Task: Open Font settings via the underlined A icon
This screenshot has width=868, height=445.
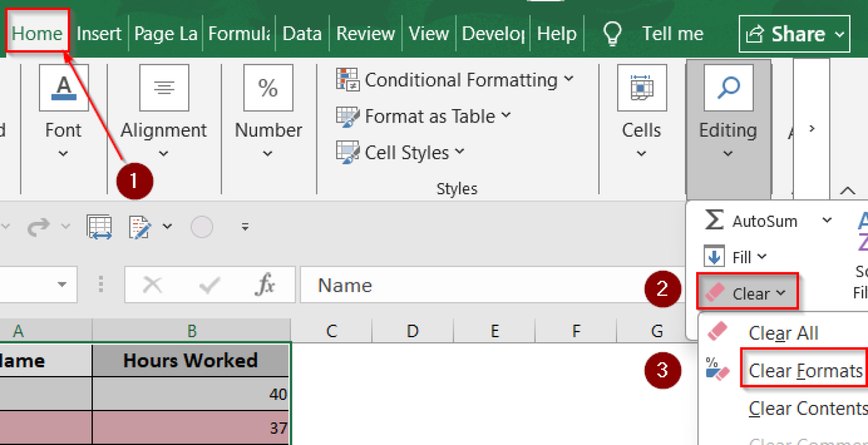Action: pyautogui.click(x=63, y=88)
